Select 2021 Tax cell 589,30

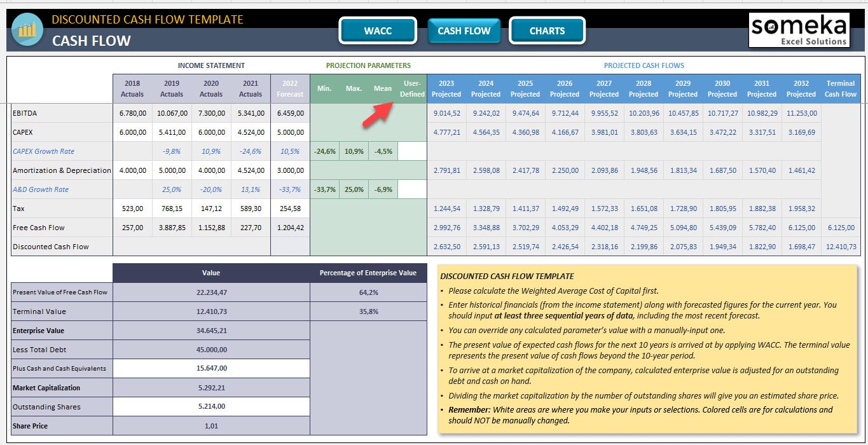point(251,209)
